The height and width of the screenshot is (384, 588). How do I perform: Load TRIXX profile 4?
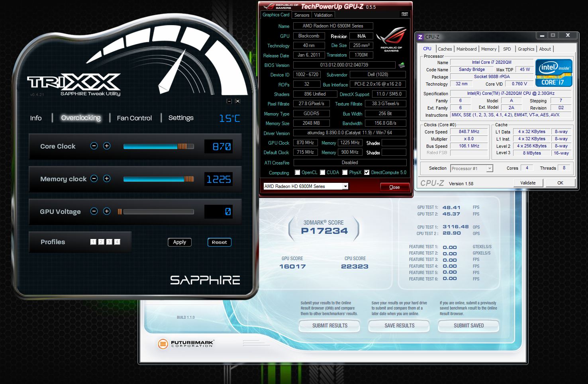[x=117, y=242]
